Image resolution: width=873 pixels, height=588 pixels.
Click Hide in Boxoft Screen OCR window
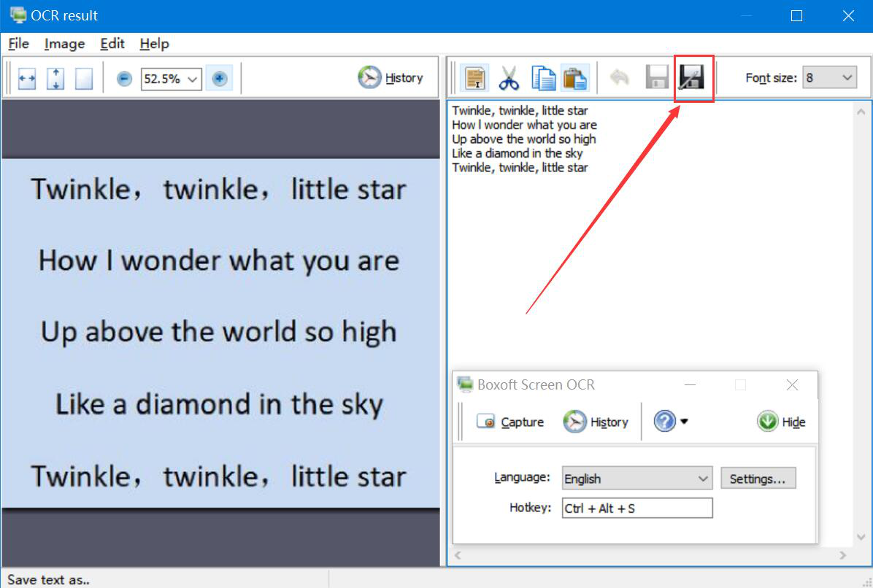pos(781,422)
